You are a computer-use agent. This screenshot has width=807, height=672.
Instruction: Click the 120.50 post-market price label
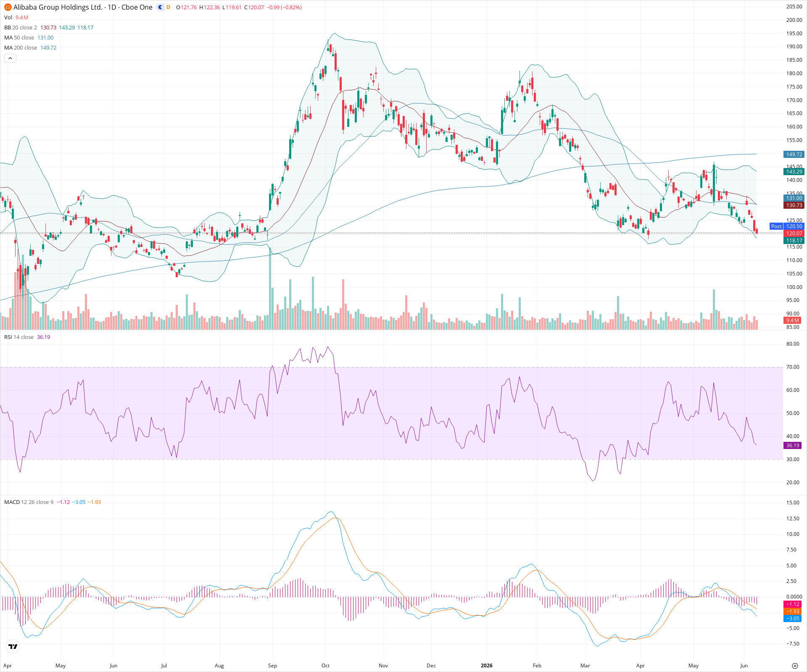(x=794, y=226)
